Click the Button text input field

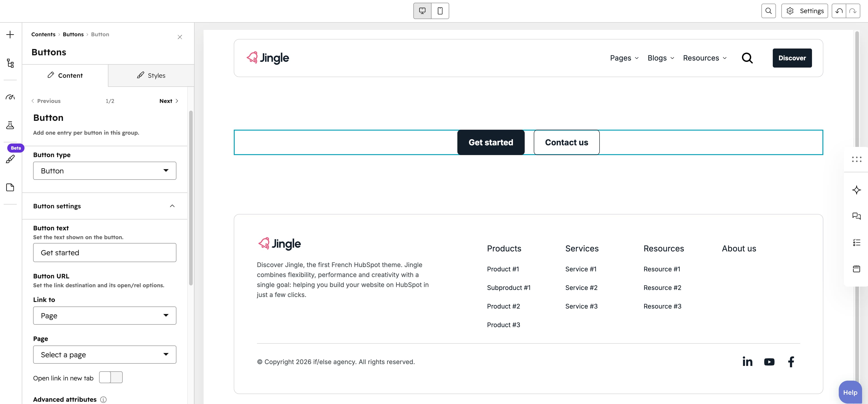point(105,253)
